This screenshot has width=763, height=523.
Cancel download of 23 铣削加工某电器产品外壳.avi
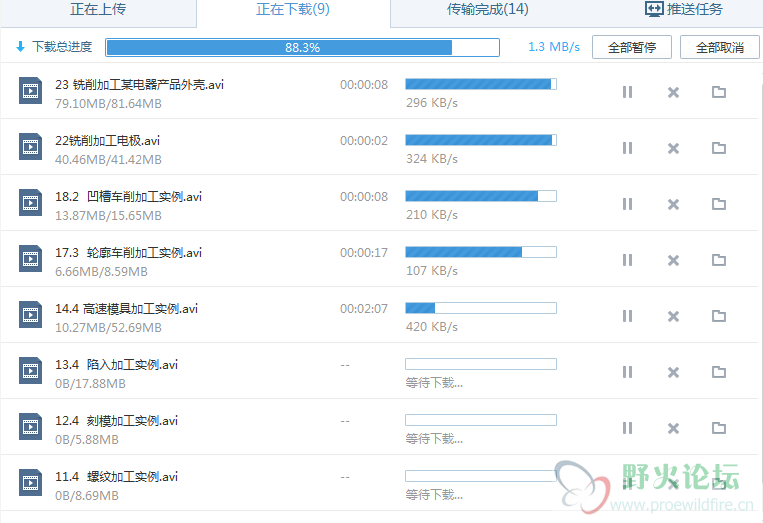[x=673, y=92]
